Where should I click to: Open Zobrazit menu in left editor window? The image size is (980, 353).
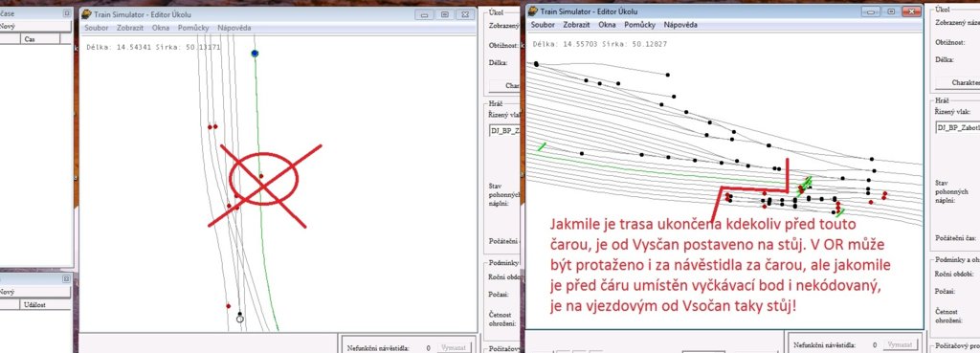130,28
